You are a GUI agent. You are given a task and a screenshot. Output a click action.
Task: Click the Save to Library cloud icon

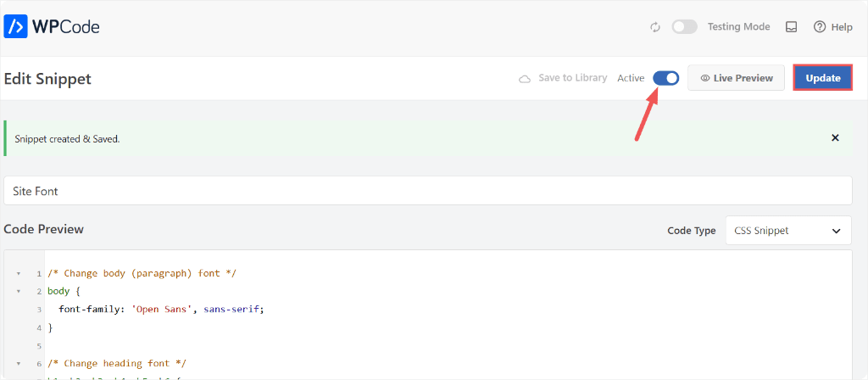[524, 79]
